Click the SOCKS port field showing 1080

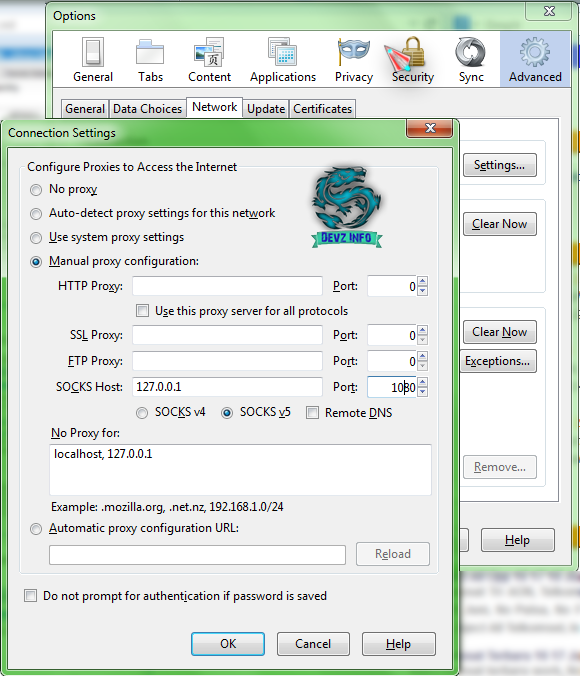click(x=392, y=387)
